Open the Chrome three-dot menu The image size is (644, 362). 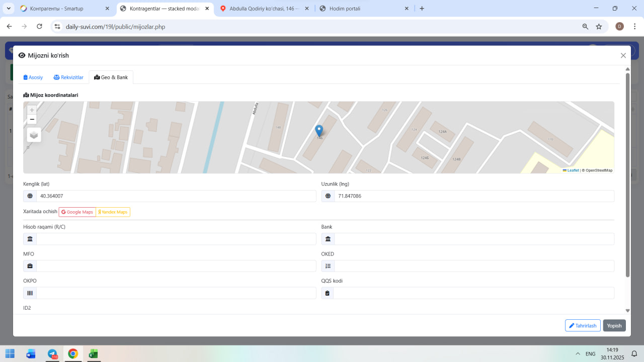634,27
